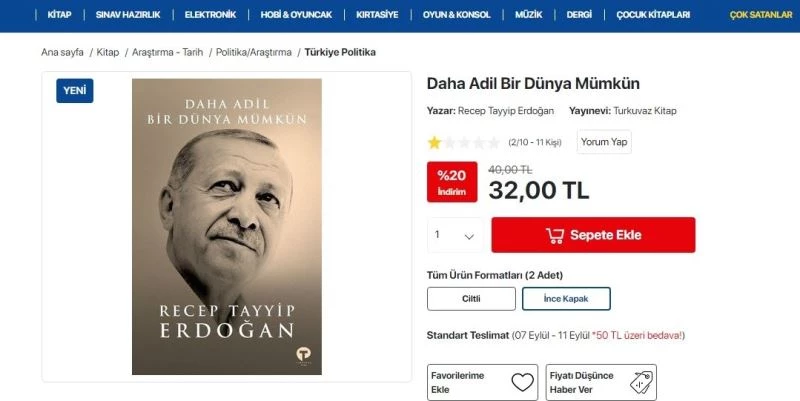Click the first gold rating star
The height and width of the screenshot is (401, 800).
pos(434,142)
